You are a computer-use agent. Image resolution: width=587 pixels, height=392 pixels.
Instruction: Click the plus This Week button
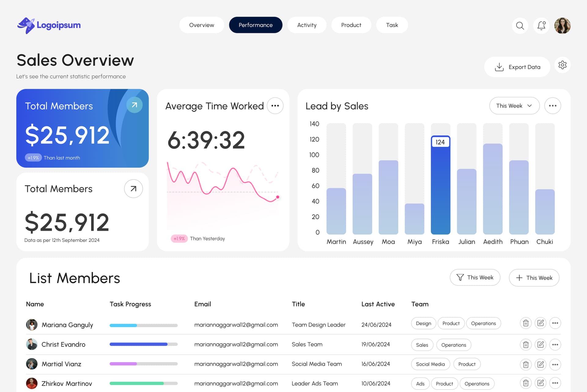point(534,278)
